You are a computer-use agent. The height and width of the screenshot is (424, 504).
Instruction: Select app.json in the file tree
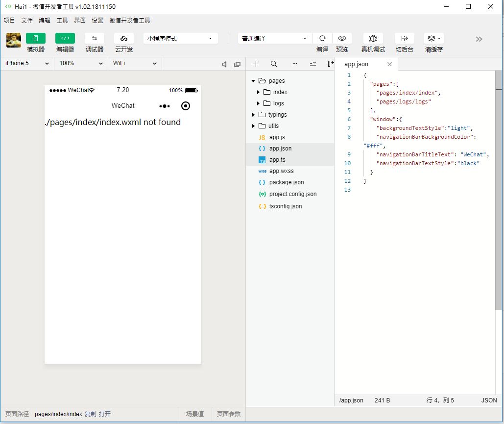click(290, 149)
